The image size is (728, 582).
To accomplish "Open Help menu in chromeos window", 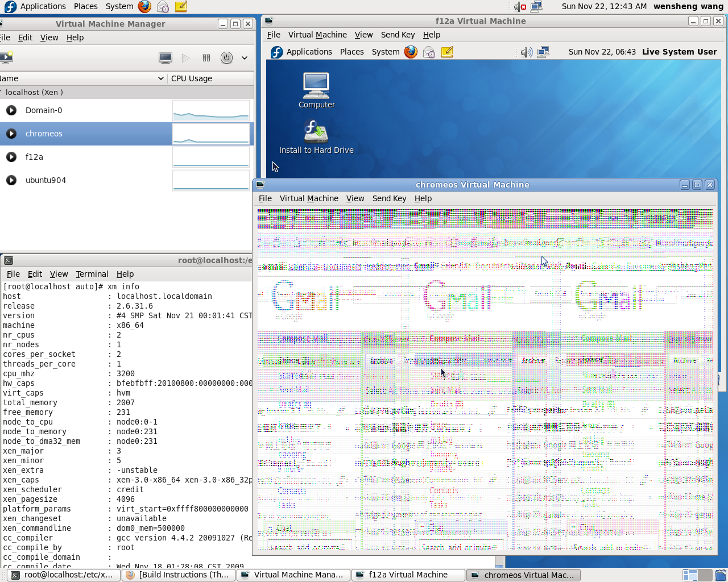I will pos(423,198).
